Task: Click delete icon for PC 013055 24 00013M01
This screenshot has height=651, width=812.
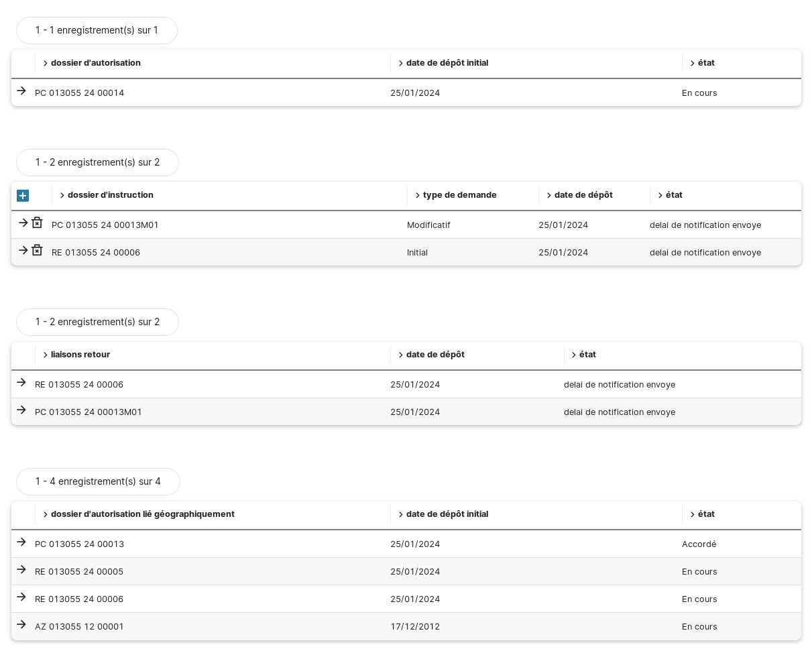Action: click(38, 223)
